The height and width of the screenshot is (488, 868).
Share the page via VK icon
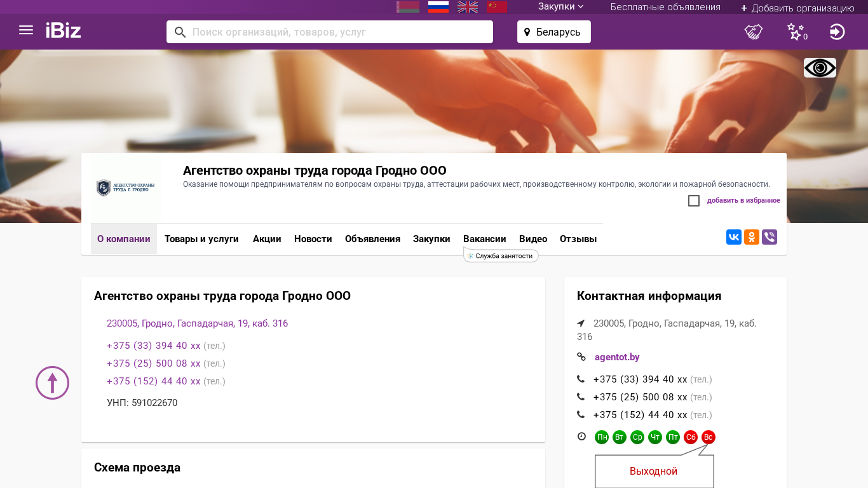coord(734,237)
